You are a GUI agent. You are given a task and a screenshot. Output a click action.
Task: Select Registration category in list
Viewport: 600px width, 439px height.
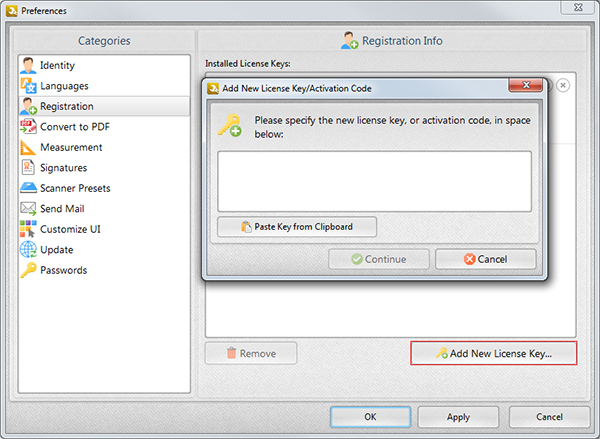tap(67, 106)
